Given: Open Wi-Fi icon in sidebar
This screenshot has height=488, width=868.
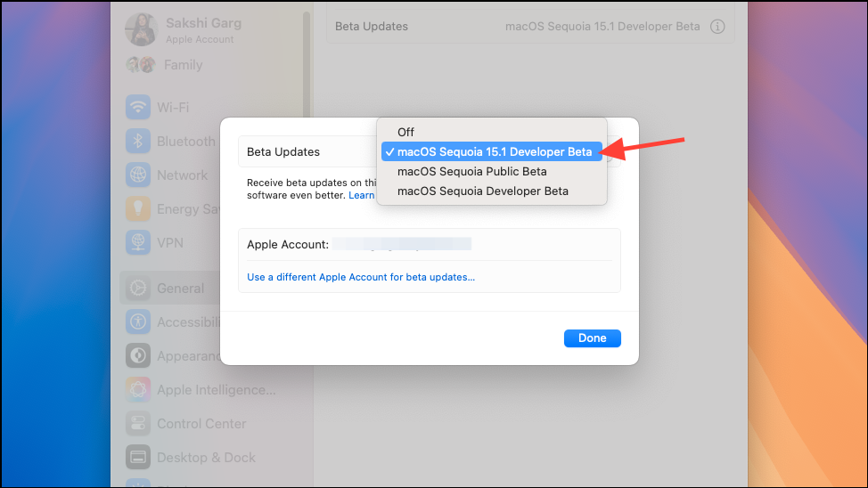Looking at the screenshot, I should 138,107.
